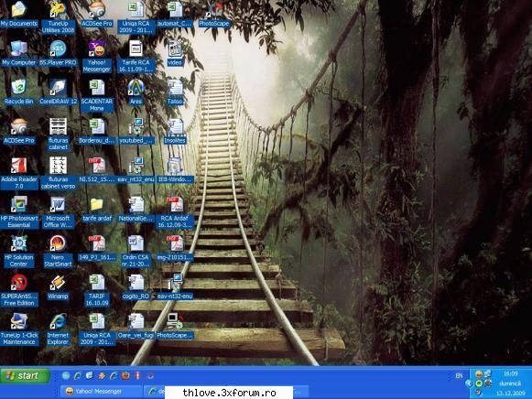Open the NI.512_15... PDF file
The height and width of the screenshot is (399, 532).
pos(97,169)
